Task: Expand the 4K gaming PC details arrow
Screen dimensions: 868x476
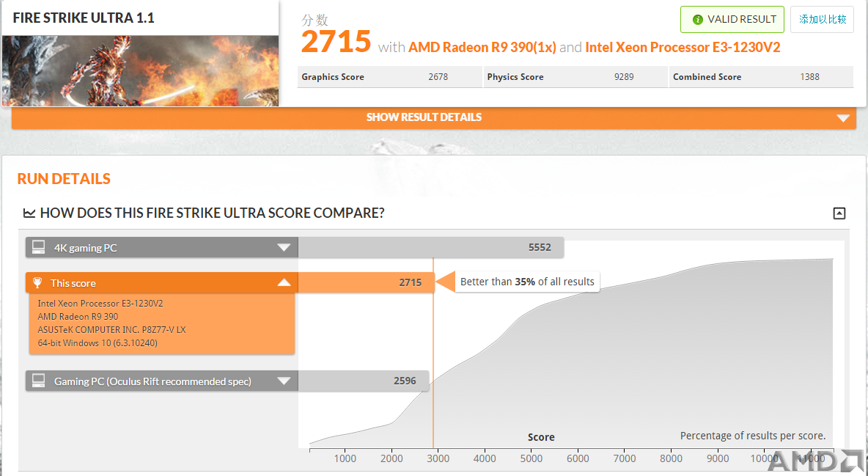Action: (x=284, y=248)
